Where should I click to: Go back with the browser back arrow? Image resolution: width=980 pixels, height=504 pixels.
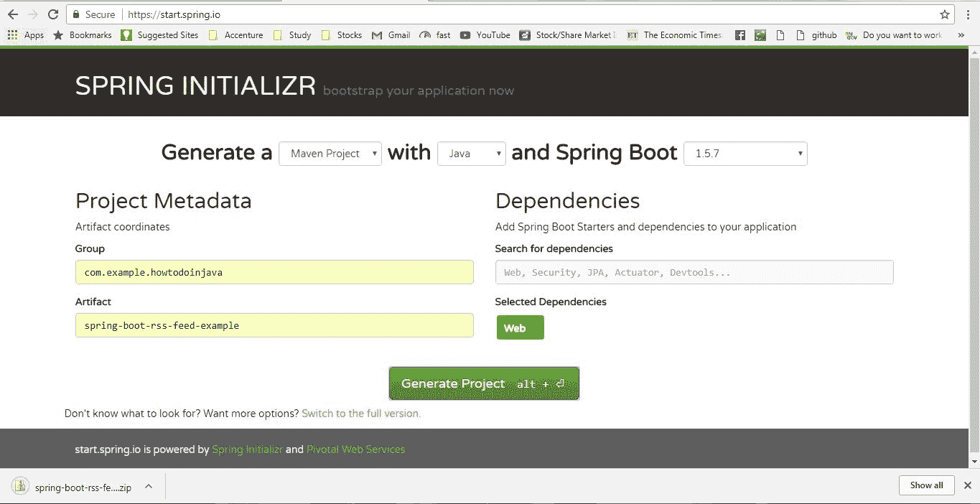click(x=12, y=14)
